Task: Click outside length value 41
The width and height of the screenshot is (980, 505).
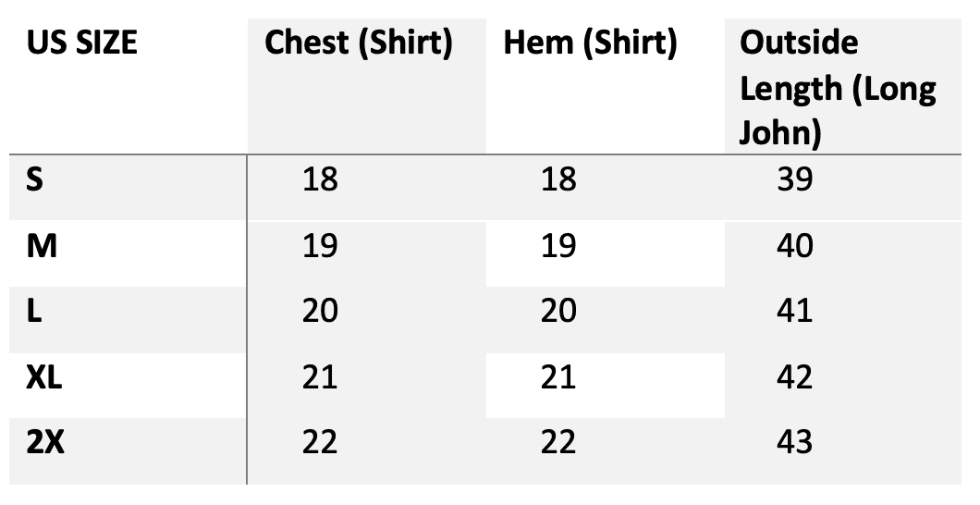Action: (x=795, y=312)
